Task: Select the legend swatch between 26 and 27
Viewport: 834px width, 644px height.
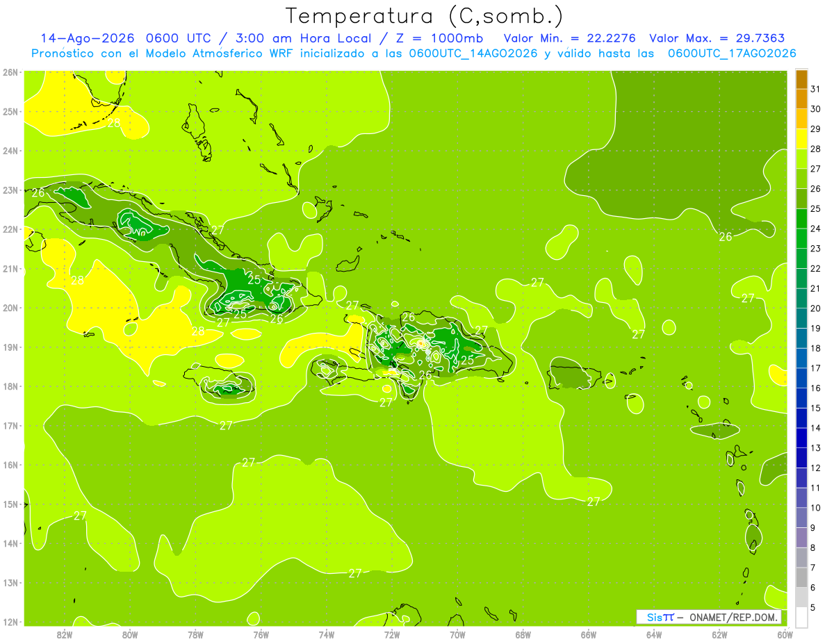Action: coord(801,179)
